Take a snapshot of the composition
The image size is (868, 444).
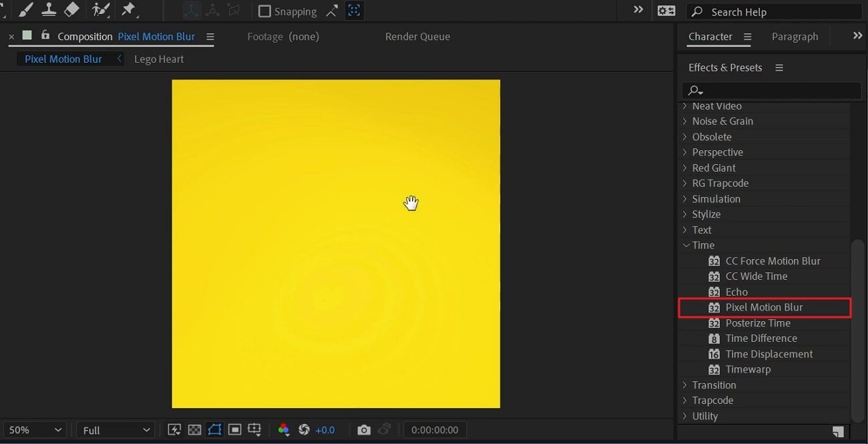pyautogui.click(x=364, y=429)
